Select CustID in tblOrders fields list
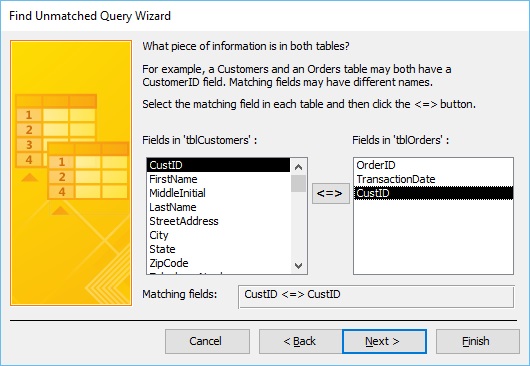This screenshot has height=366, width=530. 433,193
